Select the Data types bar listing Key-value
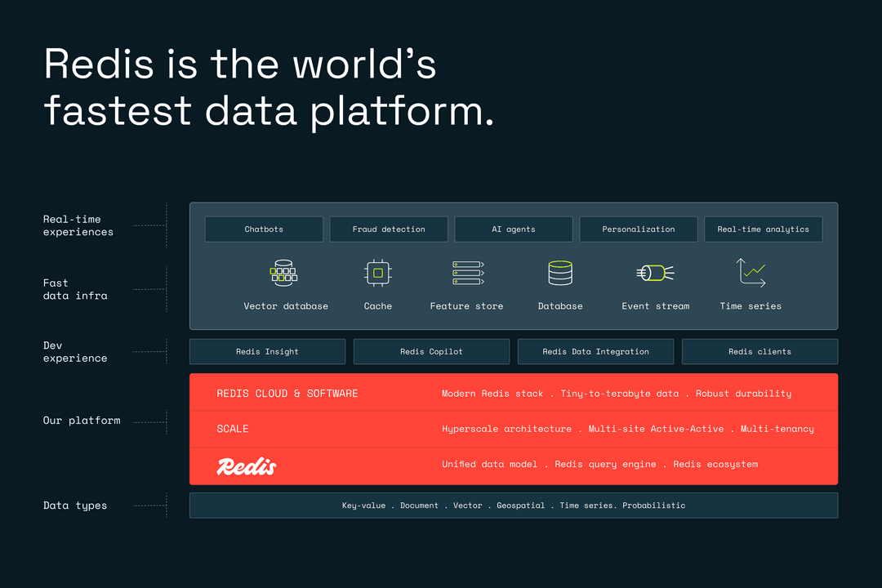This screenshot has height=588, width=882. point(513,505)
